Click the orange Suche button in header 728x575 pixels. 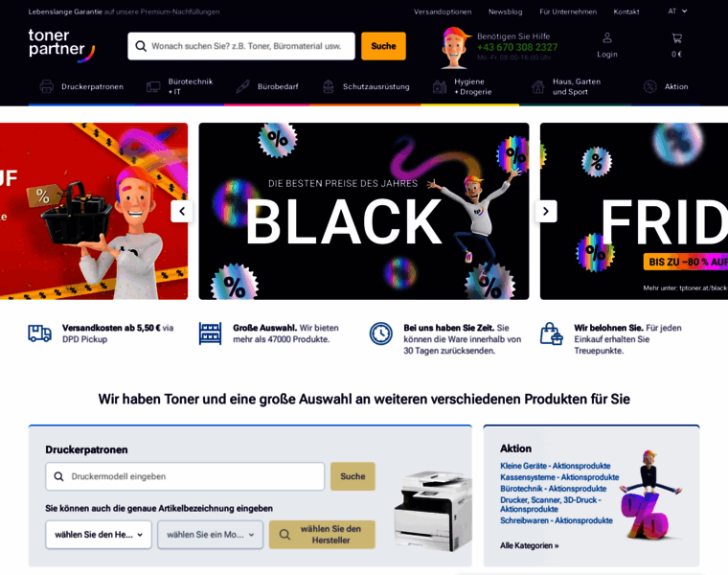click(x=383, y=46)
